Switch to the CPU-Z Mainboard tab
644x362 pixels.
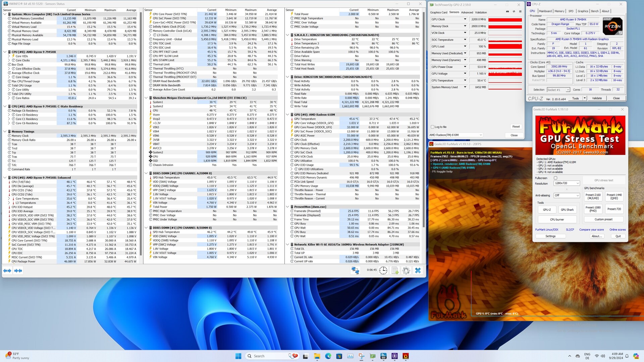click(x=545, y=11)
